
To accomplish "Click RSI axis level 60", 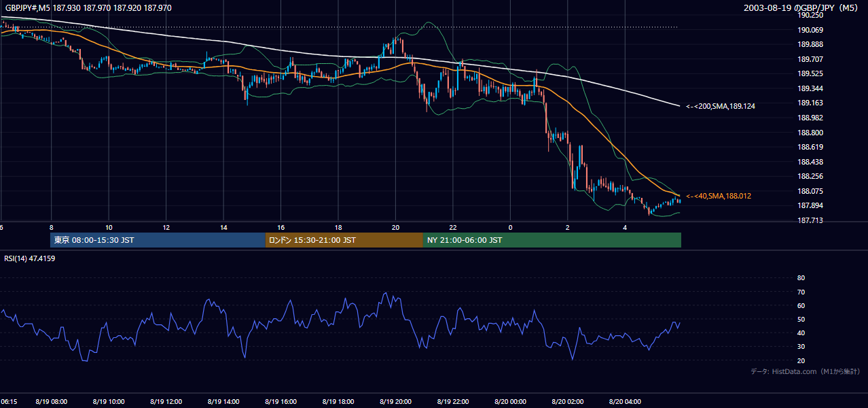I will [801, 305].
